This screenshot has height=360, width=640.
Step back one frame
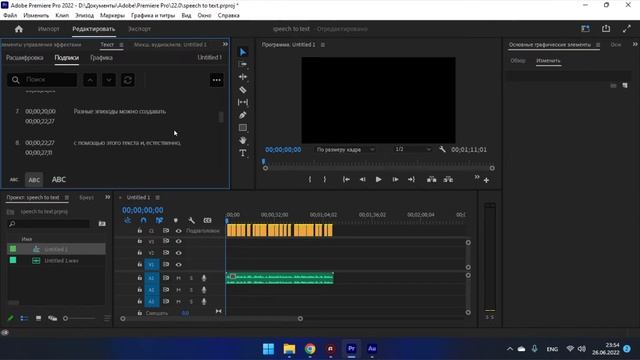click(x=362, y=179)
